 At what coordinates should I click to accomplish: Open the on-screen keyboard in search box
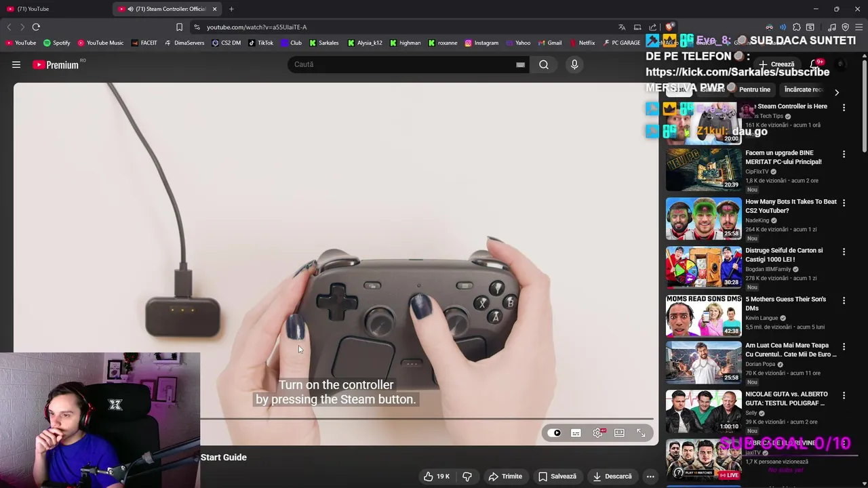click(x=520, y=65)
